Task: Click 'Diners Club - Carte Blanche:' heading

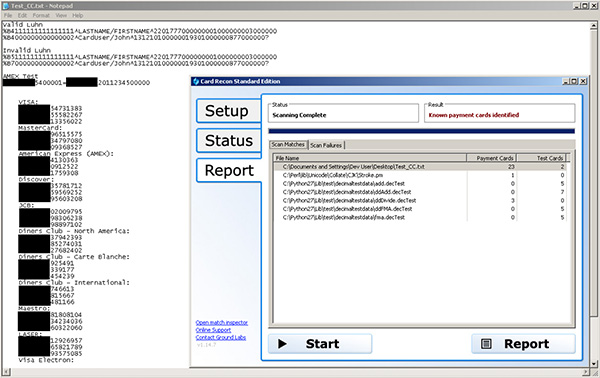Action: [x=74, y=257]
